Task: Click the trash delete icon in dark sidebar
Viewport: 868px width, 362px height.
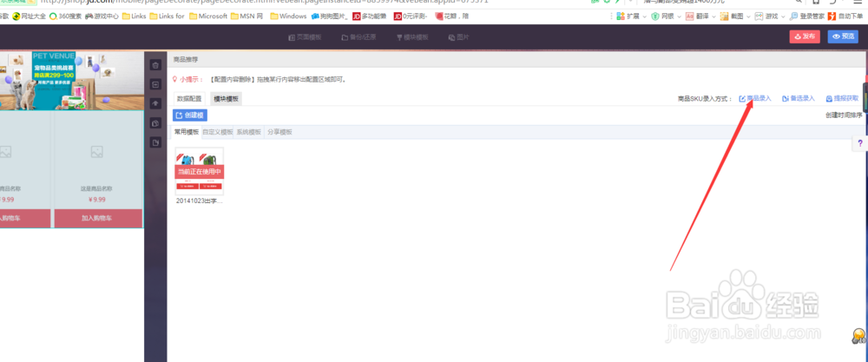Action: coord(155,65)
